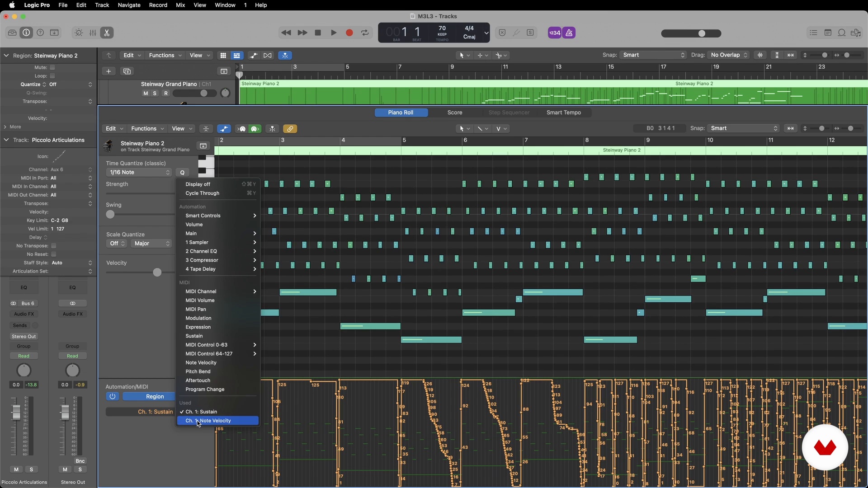Adjust the Swing slider handle
Viewport: 868px width, 488px height.
click(x=110, y=215)
